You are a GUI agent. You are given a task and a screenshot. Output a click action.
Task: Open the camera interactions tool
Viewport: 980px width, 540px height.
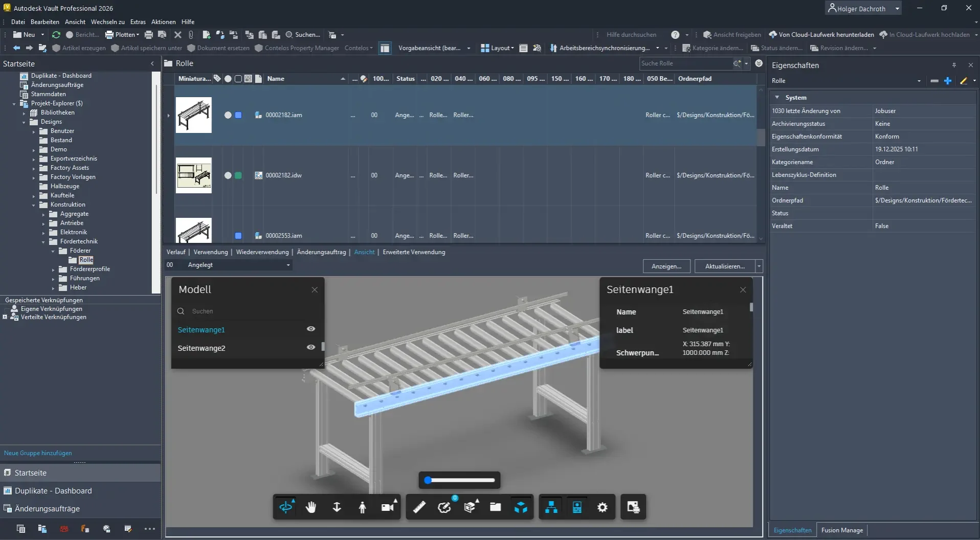pos(388,507)
